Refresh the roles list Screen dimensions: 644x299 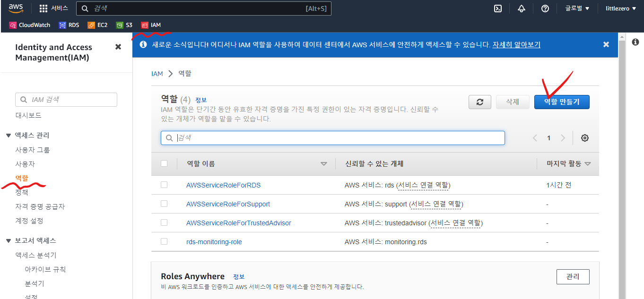point(480,102)
